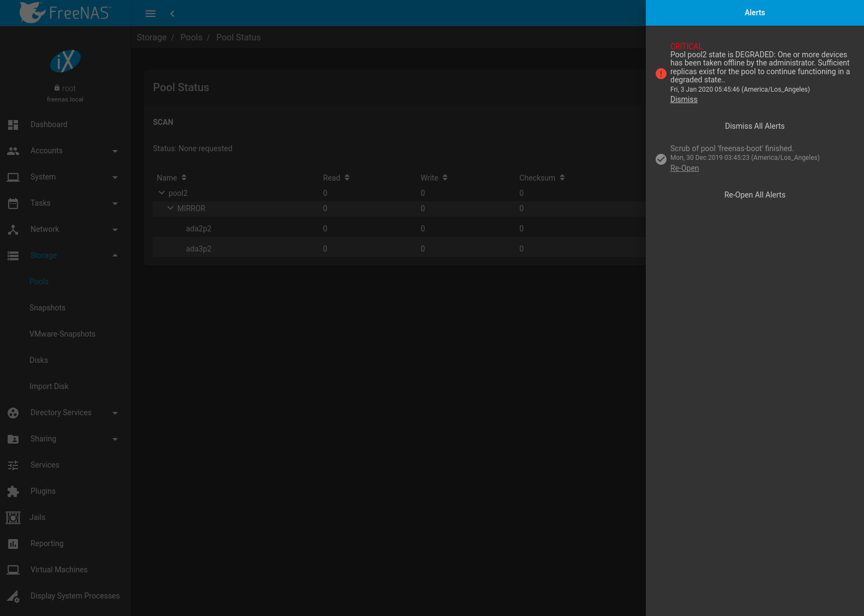The height and width of the screenshot is (616, 864).
Task: Click the back chevron in top bar
Action: click(172, 14)
